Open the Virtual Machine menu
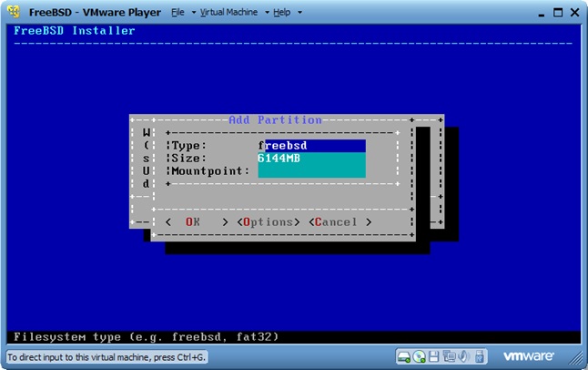This screenshot has width=588, height=370. (228, 13)
